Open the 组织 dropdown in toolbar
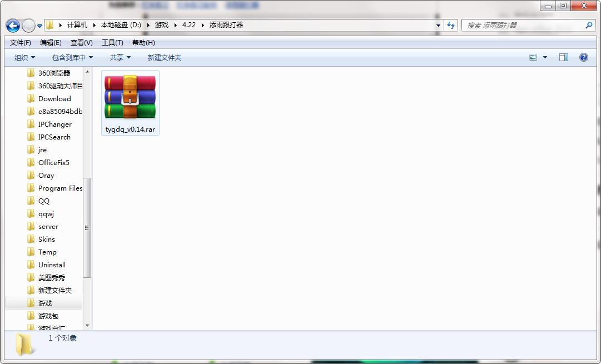 coord(24,57)
